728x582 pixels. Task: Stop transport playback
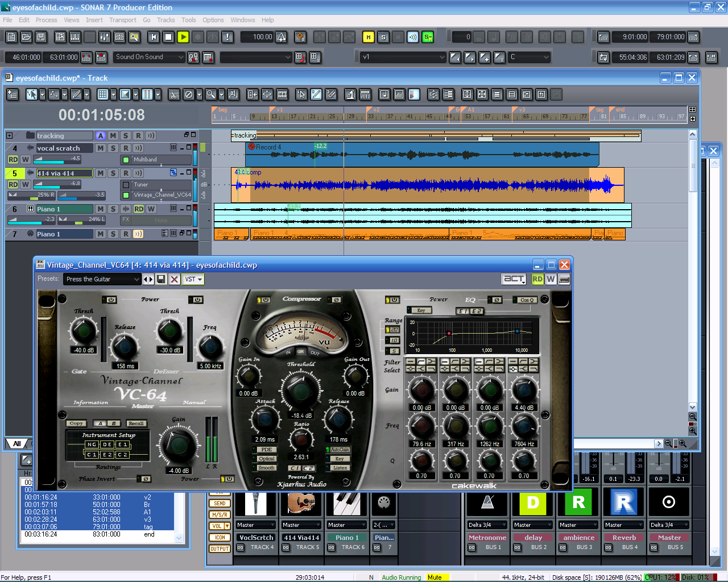point(168,37)
